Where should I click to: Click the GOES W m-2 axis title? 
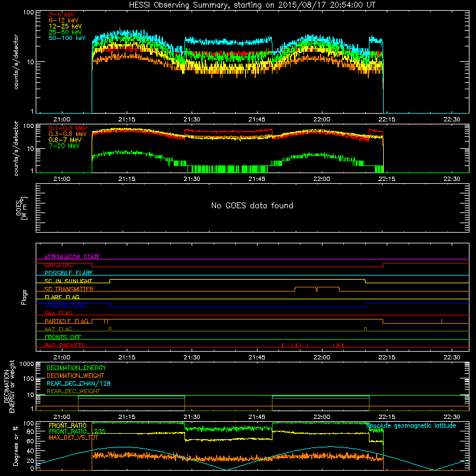coord(21,208)
